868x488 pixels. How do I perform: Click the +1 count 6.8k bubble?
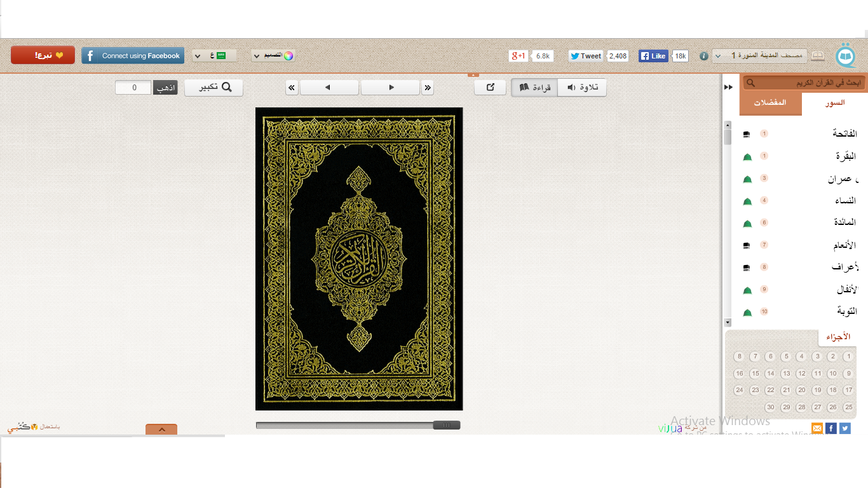click(x=542, y=56)
